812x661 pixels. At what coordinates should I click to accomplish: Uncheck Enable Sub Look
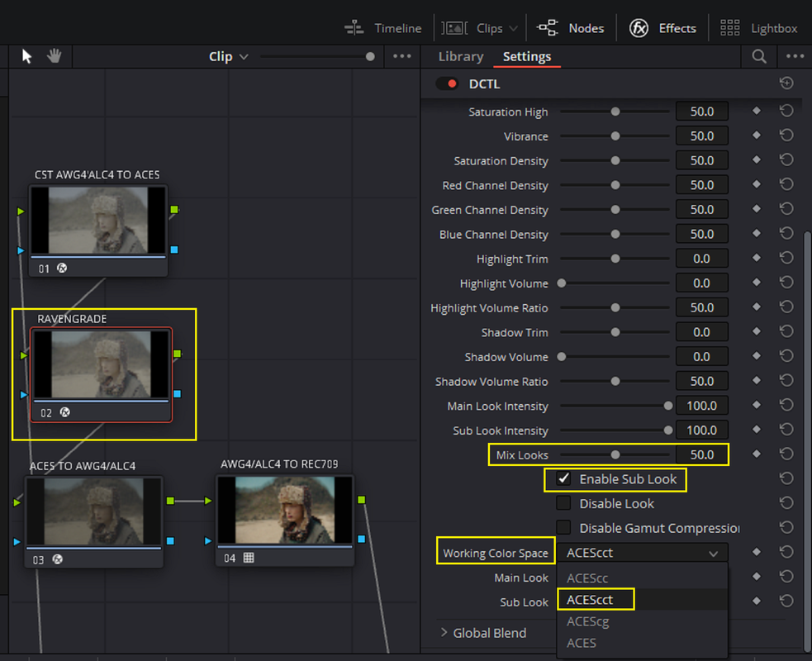(563, 479)
